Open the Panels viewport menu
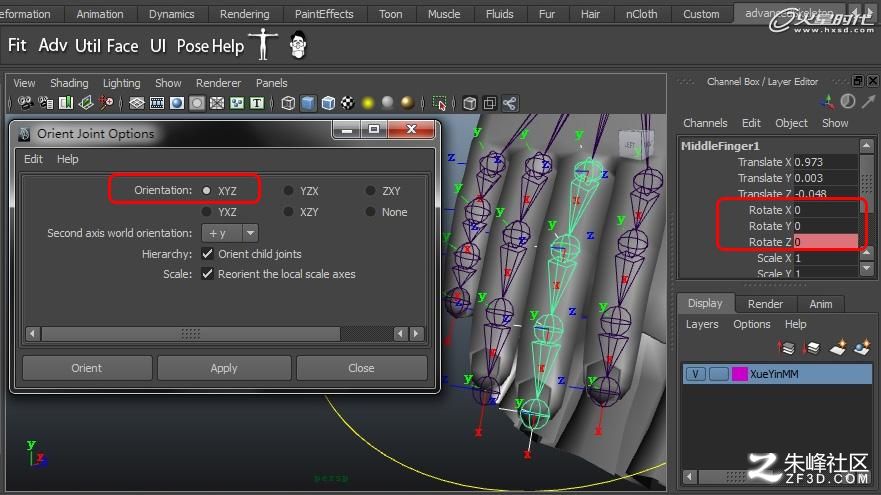The image size is (881, 495). pyautogui.click(x=271, y=83)
